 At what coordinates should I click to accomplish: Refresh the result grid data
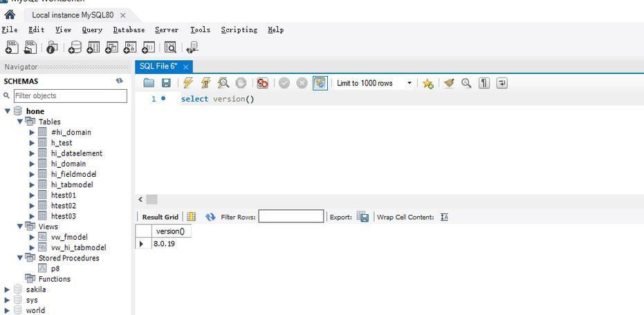click(210, 217)
